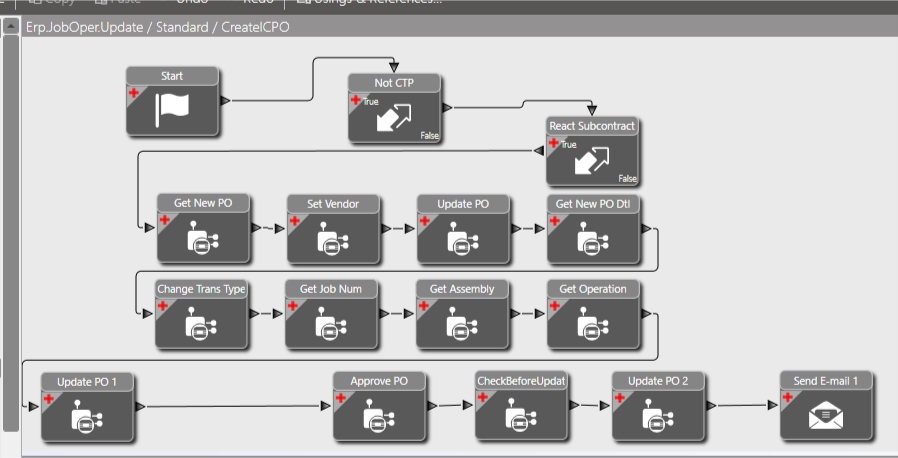The height and width of the screenshot is (458, 898).
Task: Click the vertical scrollbar track on left
Action: point(11,232)
